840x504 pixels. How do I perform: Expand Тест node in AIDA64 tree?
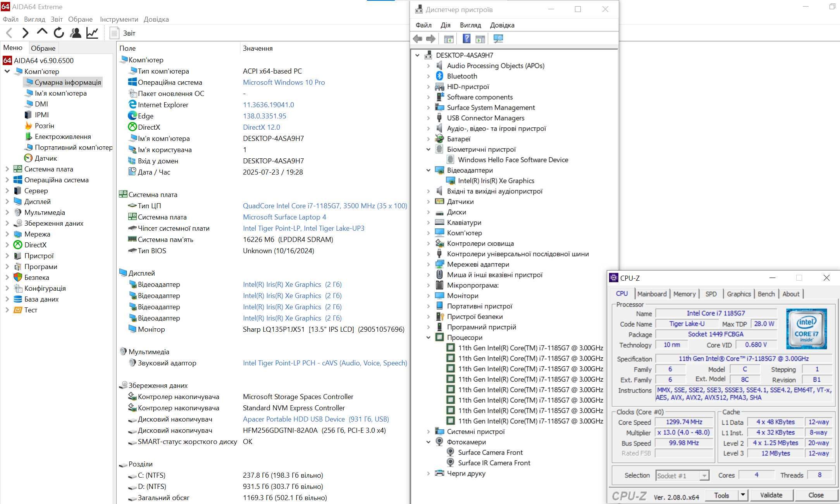pyautogui.click(x=7, y=310)
